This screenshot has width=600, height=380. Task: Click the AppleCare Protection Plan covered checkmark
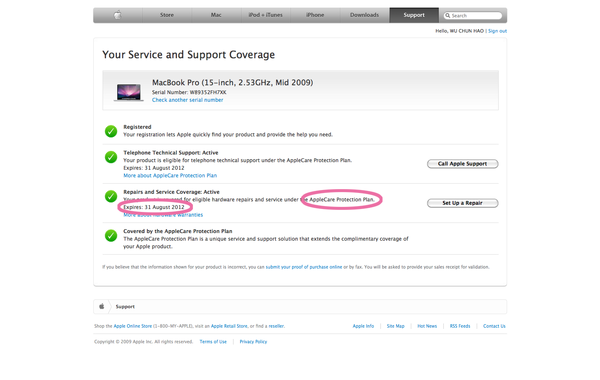pos(111,235)
